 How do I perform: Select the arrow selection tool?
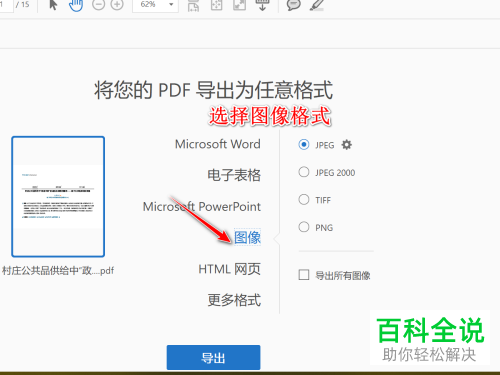pyautogui.click(x=53, y=5)
